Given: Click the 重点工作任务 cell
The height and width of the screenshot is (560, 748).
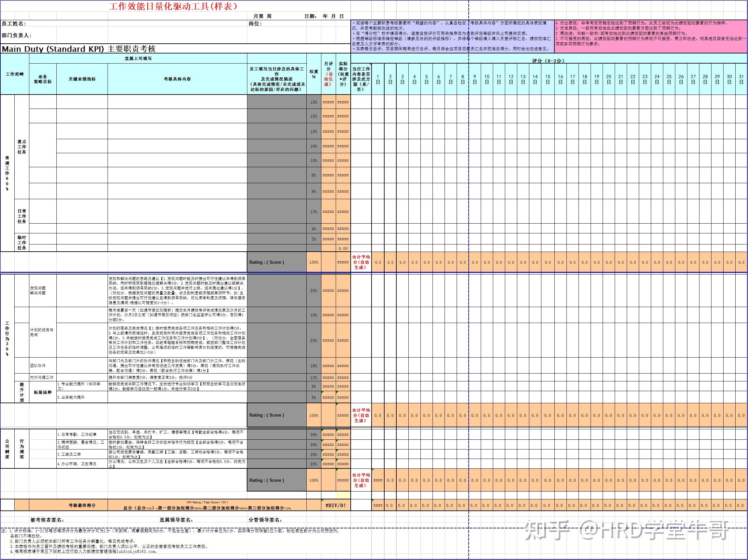Looking at the screenshot, I should point(22,147).
